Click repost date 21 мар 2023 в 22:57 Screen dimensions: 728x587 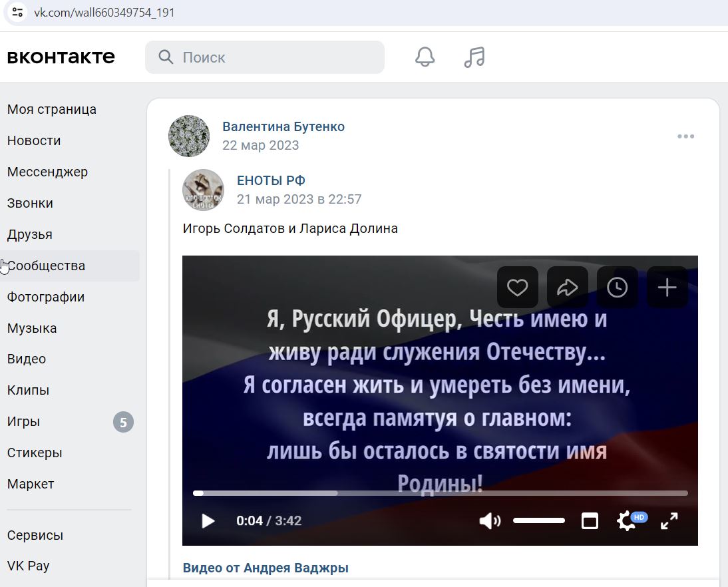tap(299, 199)
